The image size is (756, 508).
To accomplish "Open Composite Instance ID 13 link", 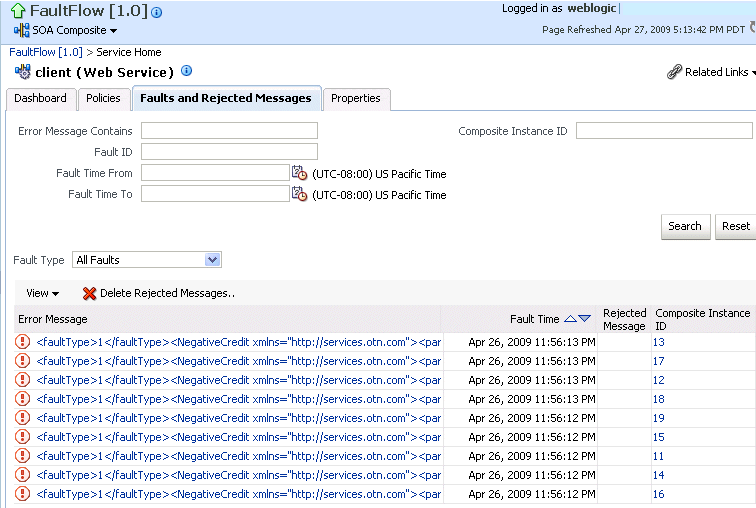I will pos(659,342).
